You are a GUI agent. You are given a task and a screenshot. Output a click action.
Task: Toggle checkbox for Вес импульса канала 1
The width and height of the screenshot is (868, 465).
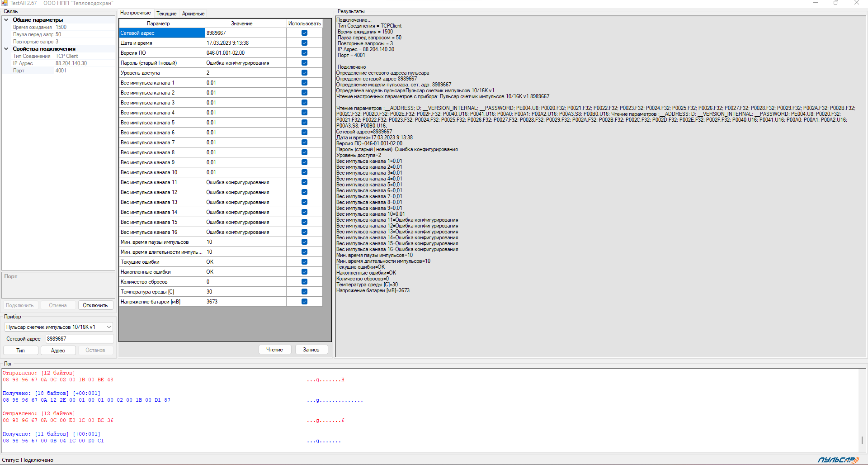[x=304, y=83]
